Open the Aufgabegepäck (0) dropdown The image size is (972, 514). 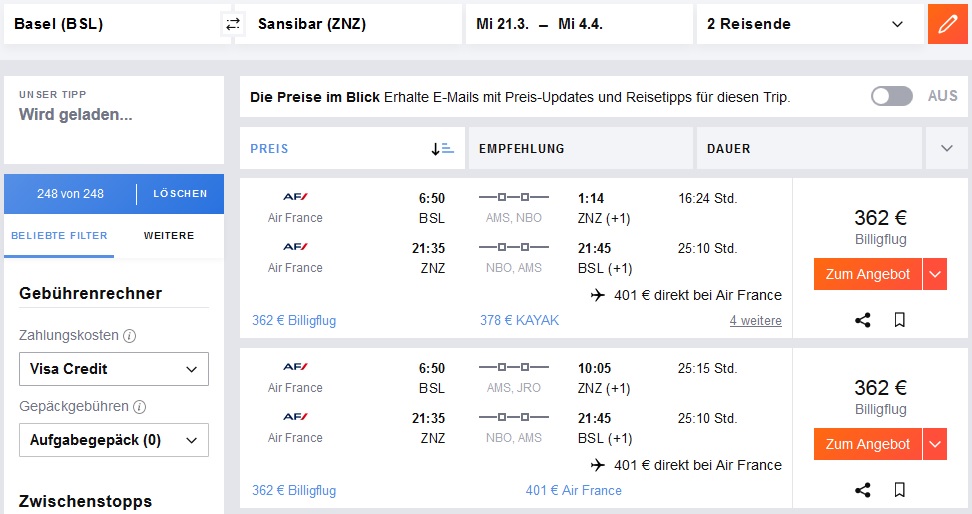pyautogui.click(x=114, y=440)
